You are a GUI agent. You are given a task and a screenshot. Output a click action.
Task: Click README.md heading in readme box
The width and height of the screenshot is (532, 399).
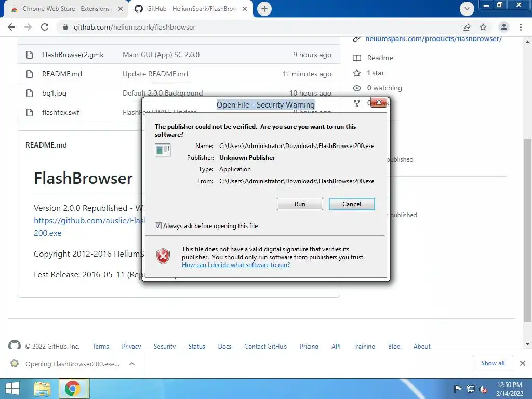(x=46, y=145)
